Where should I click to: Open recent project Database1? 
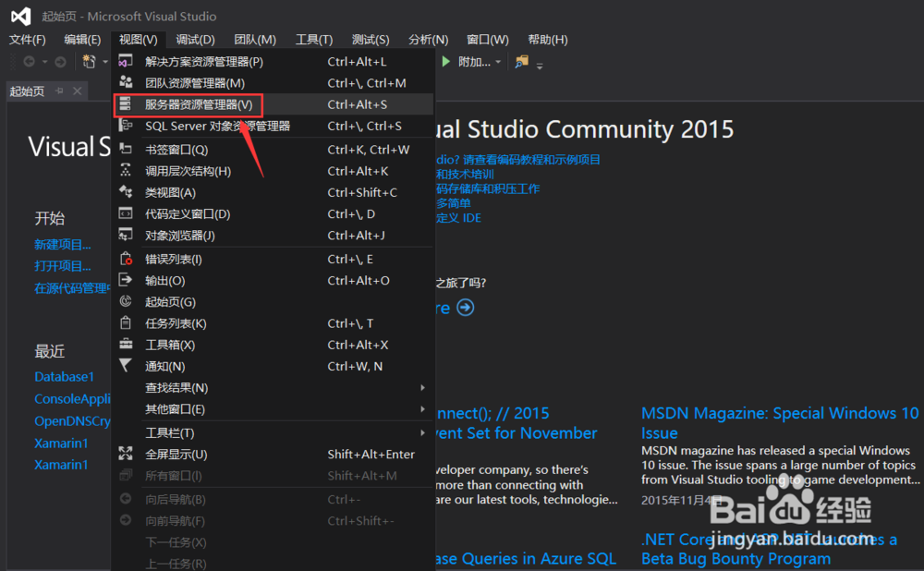tap(65, 377)
